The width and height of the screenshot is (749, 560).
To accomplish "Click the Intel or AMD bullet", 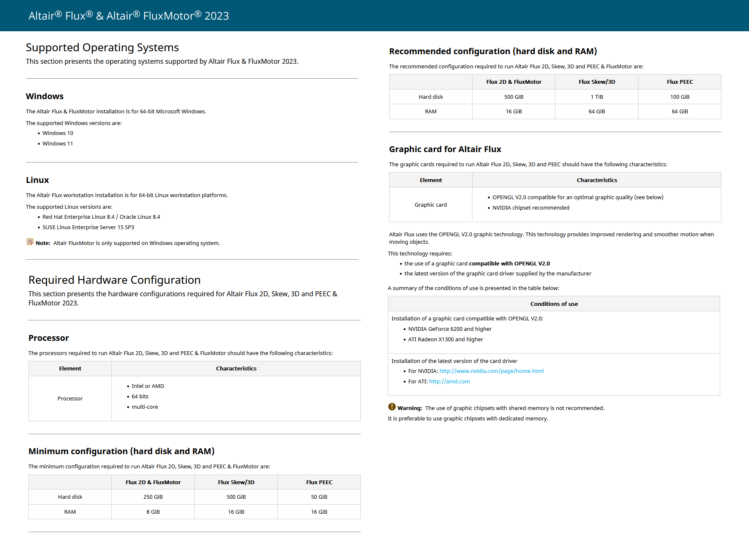I will click(148, 386).
